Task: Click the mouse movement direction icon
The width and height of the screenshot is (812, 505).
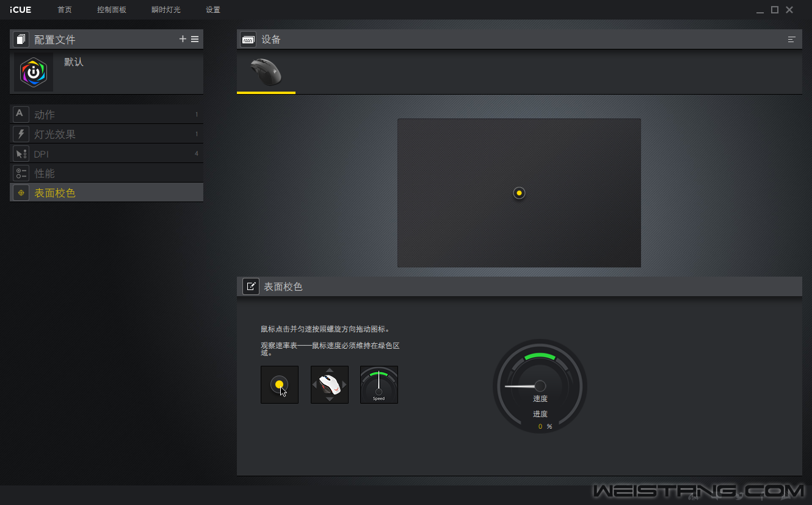Action: 330,385
